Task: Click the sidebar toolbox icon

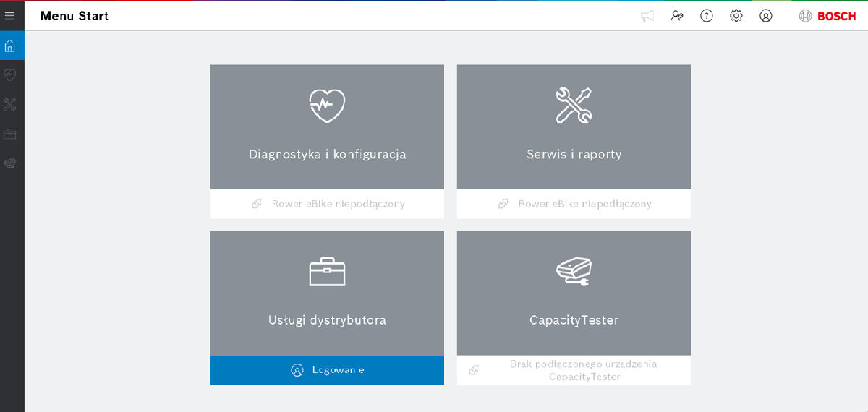Action: coord(10,134)
